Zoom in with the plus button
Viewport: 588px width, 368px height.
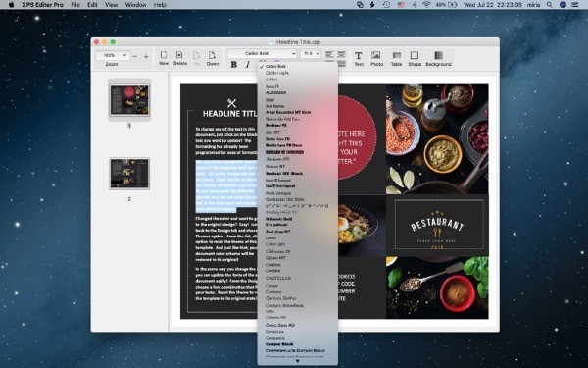coord(146,56)
